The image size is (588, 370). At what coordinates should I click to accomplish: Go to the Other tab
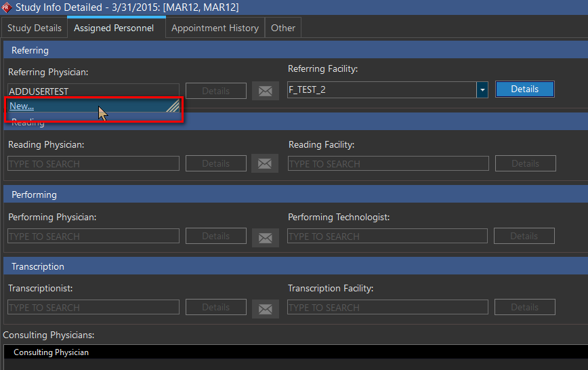point(283,28)
